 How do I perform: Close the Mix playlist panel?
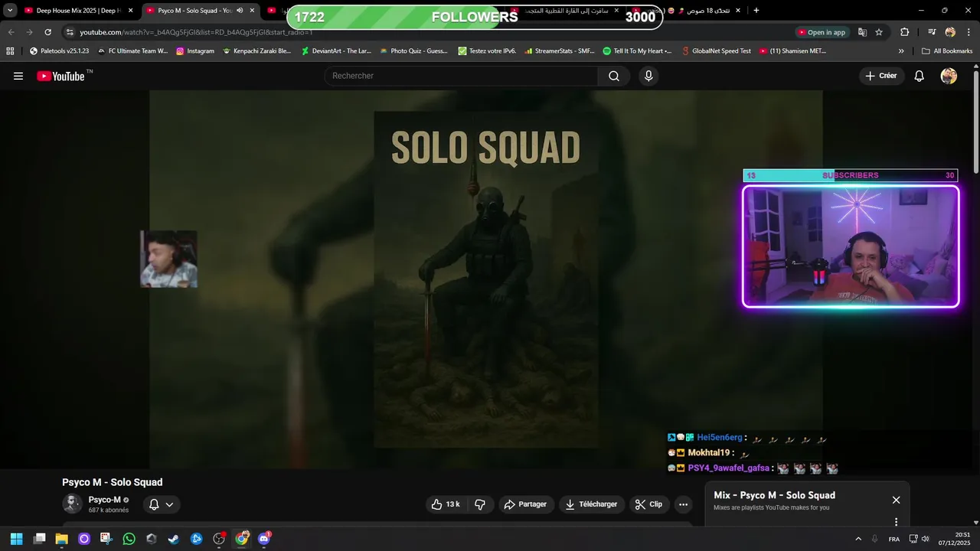(x=896, y=500)
